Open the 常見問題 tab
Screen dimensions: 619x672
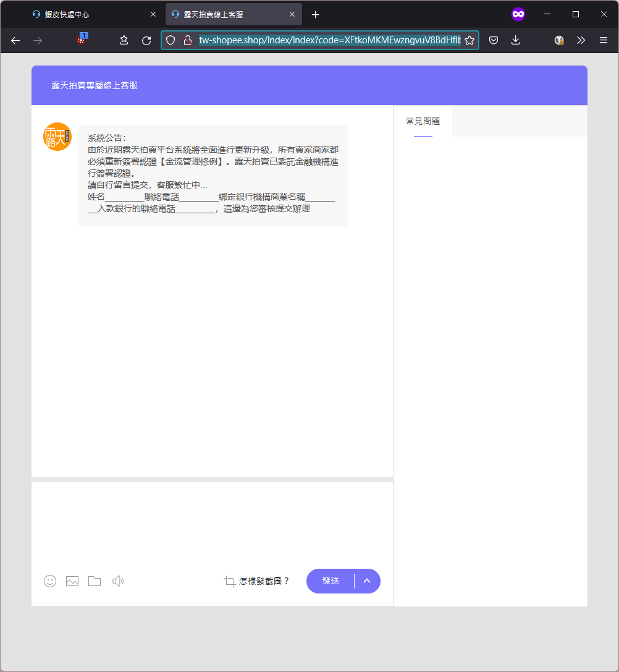tap(423, 121)
